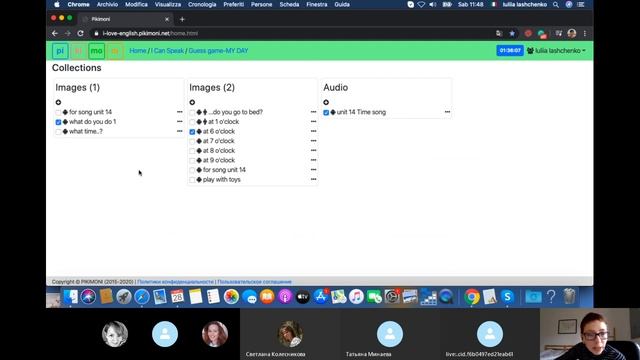Open Podcasts app in the dock
The height and width of the screenshot is (360, 640).
pos(285,297)
